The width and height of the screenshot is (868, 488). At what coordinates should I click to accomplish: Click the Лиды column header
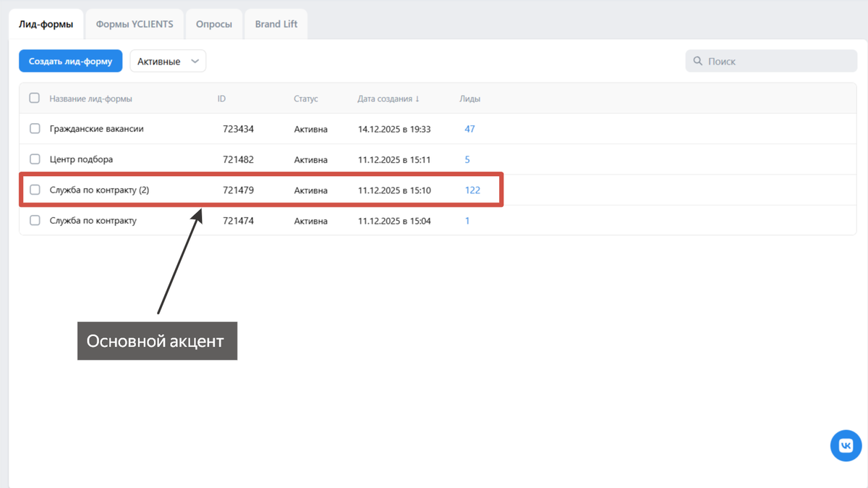(469, 98)
